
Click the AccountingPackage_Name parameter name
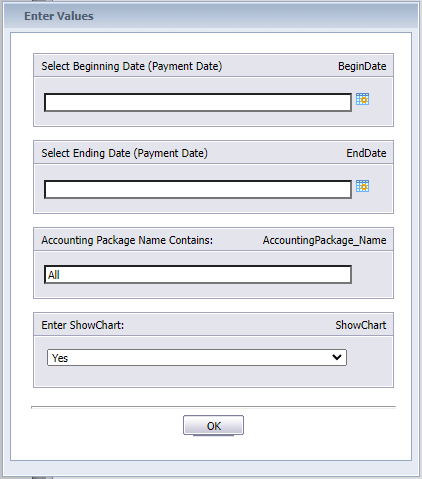pyautogui.click(x=324, y=240)
